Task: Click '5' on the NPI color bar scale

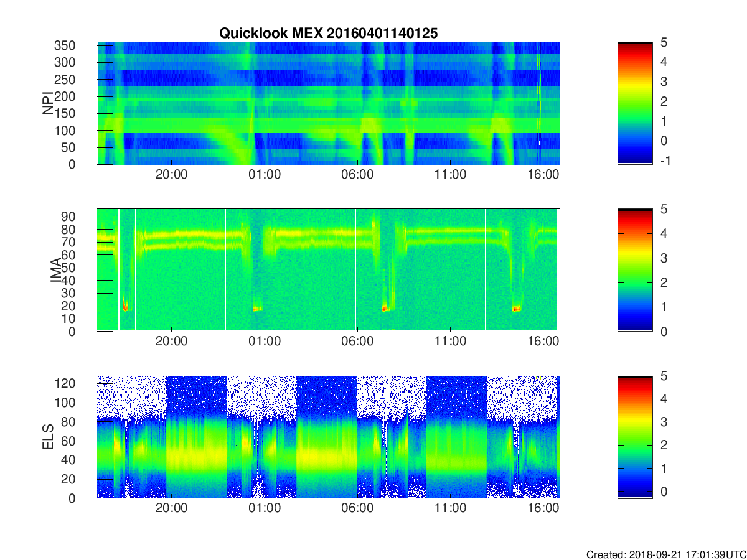Action: click(664, 42)
